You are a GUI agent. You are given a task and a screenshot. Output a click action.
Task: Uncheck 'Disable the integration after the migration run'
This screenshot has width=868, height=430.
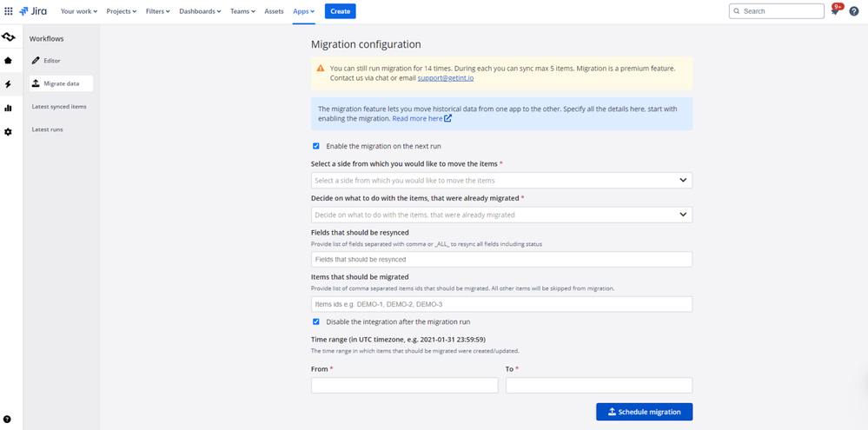point(316,321)
